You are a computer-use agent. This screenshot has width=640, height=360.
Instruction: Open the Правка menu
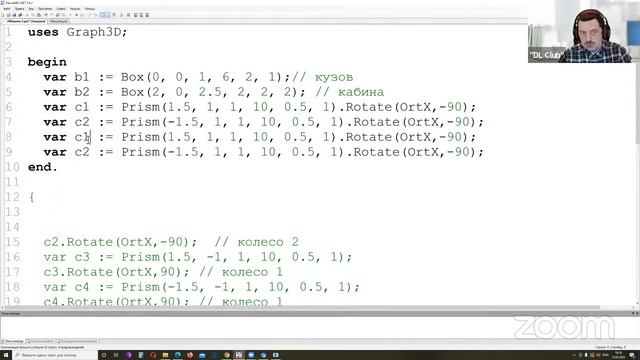tap(20, 9)
